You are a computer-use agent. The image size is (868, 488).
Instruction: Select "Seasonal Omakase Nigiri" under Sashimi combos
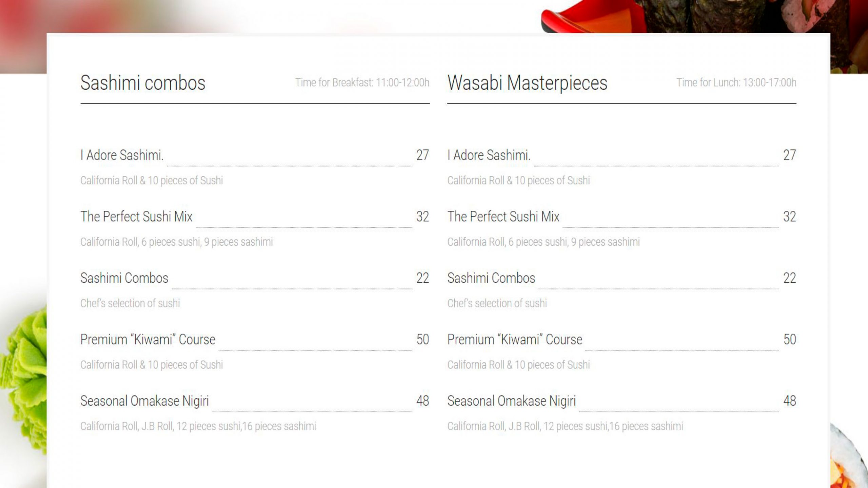(144, 401)
